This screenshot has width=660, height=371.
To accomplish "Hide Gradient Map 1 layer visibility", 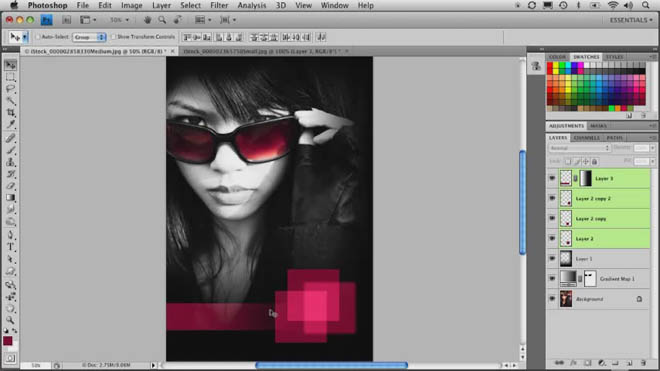I will [x=552, y=279].
